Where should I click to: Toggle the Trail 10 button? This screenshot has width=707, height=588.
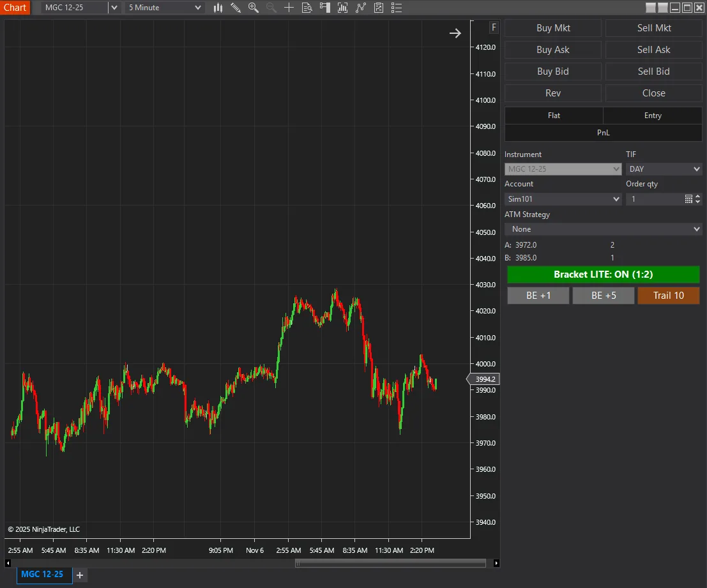click(669, 296)
